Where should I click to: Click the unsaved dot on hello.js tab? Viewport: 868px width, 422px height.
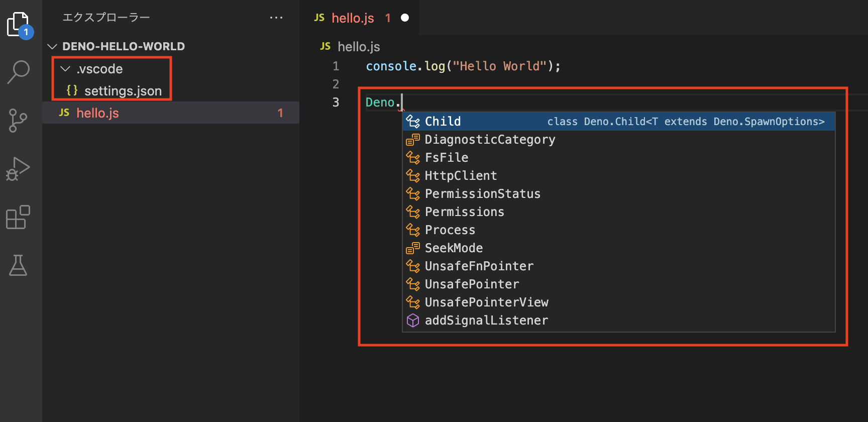tap(405, 18)
